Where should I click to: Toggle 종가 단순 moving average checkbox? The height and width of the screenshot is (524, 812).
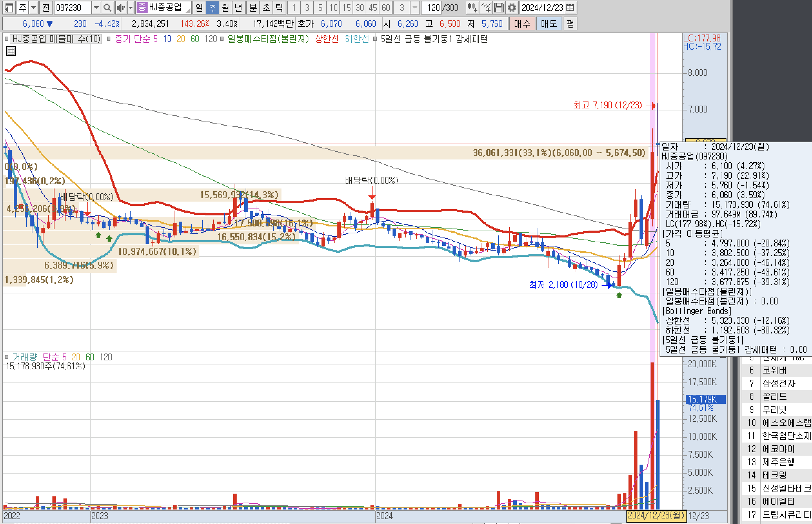(x=109, y=39)
